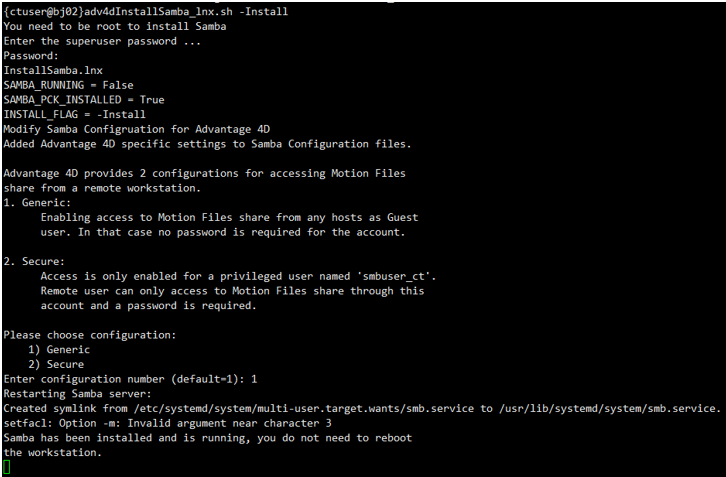Click the {ctuser@bj02} shell prompt
The image size is (726, 477).
[x=43, y=11]
